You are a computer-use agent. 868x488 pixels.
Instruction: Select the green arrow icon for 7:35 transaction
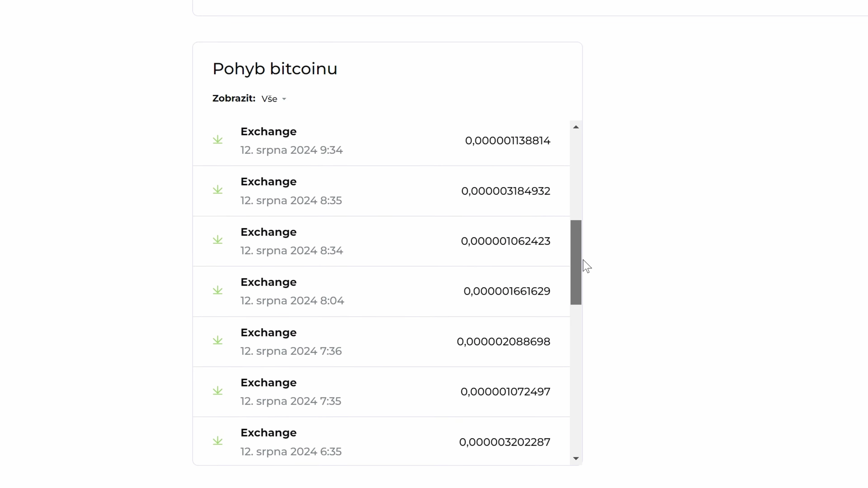coord(218,391)
